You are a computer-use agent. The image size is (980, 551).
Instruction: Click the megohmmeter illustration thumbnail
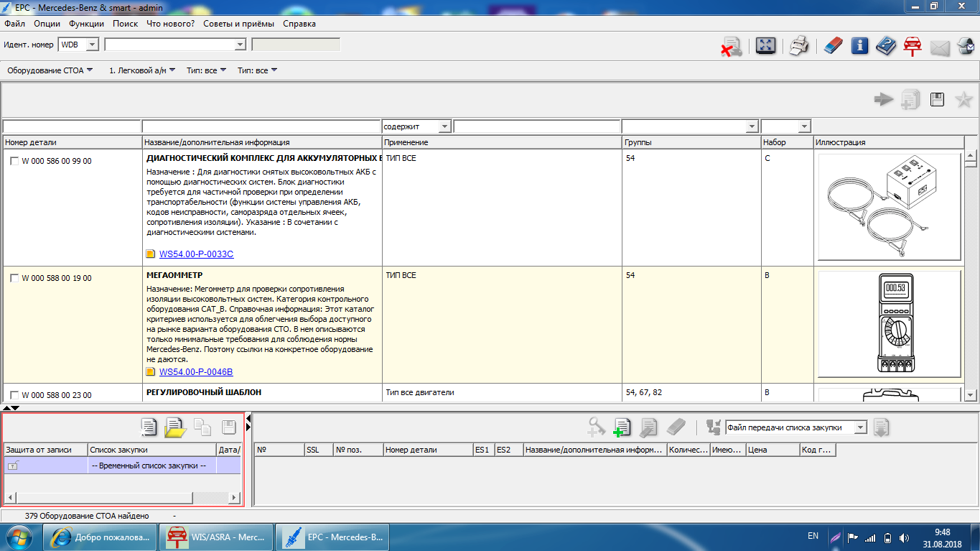point(890,323)
